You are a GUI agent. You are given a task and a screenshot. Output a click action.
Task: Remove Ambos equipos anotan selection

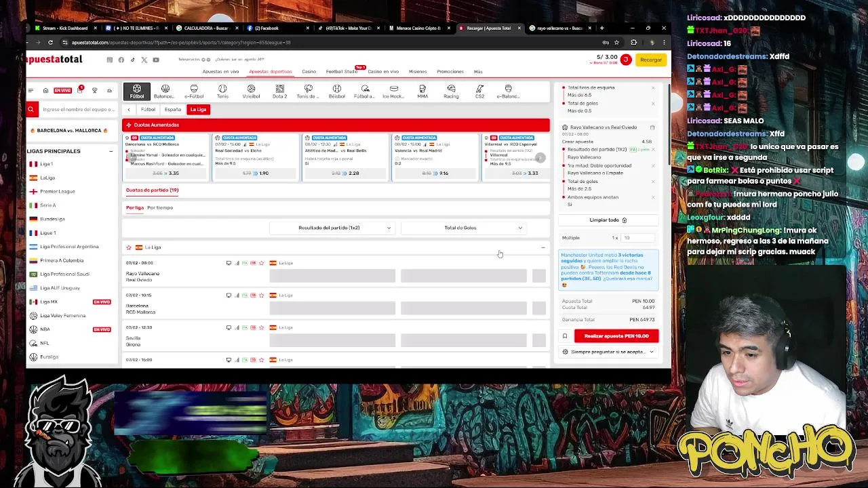pyautogui.click(x=653, y=197)
